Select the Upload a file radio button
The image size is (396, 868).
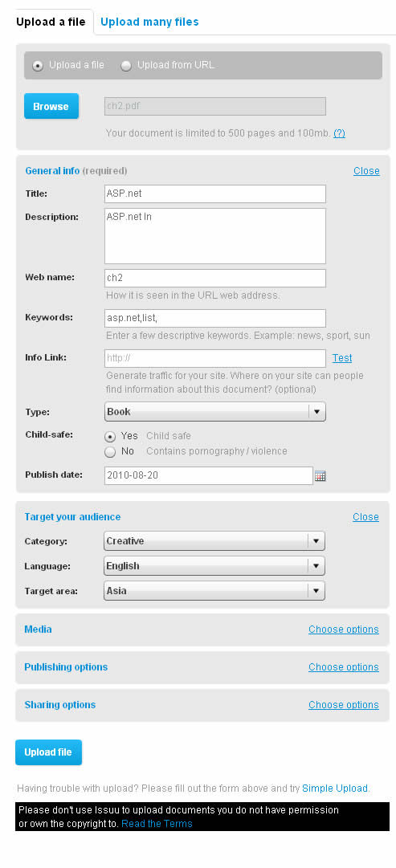tap(38, 66)
